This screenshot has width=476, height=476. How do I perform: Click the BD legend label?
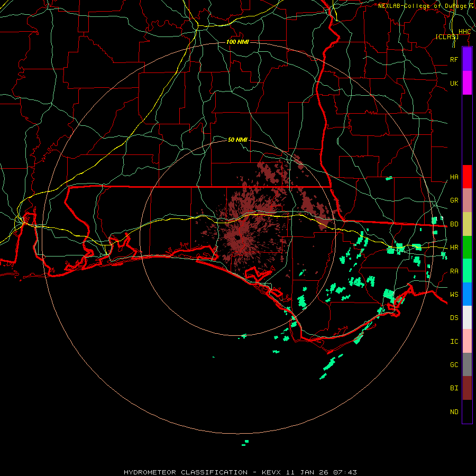(x=454, y=224)
